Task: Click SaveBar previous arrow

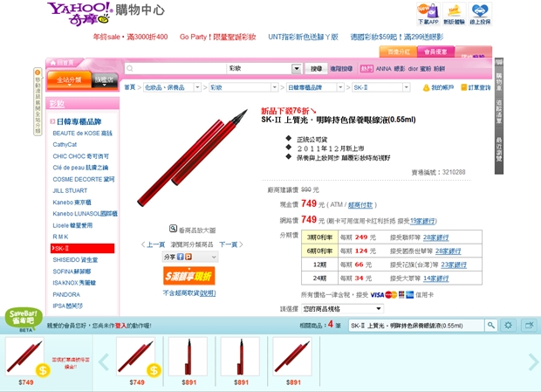Action: pyautogui.click(x=104, y=361)
